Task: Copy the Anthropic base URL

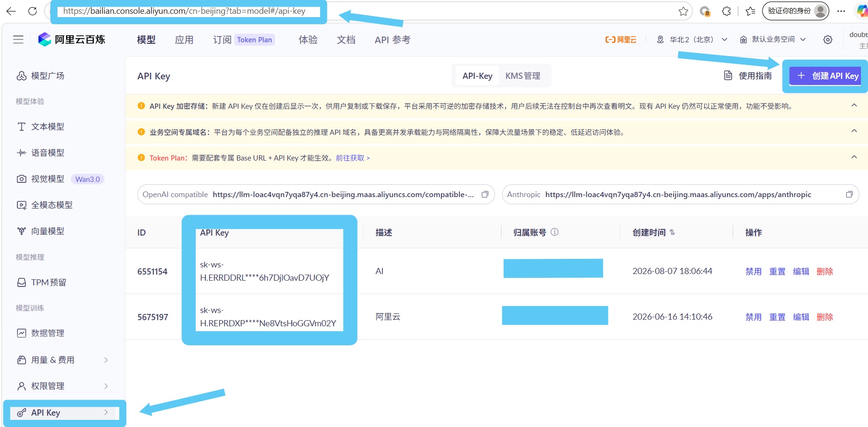Action: click(x=849, y=194)
